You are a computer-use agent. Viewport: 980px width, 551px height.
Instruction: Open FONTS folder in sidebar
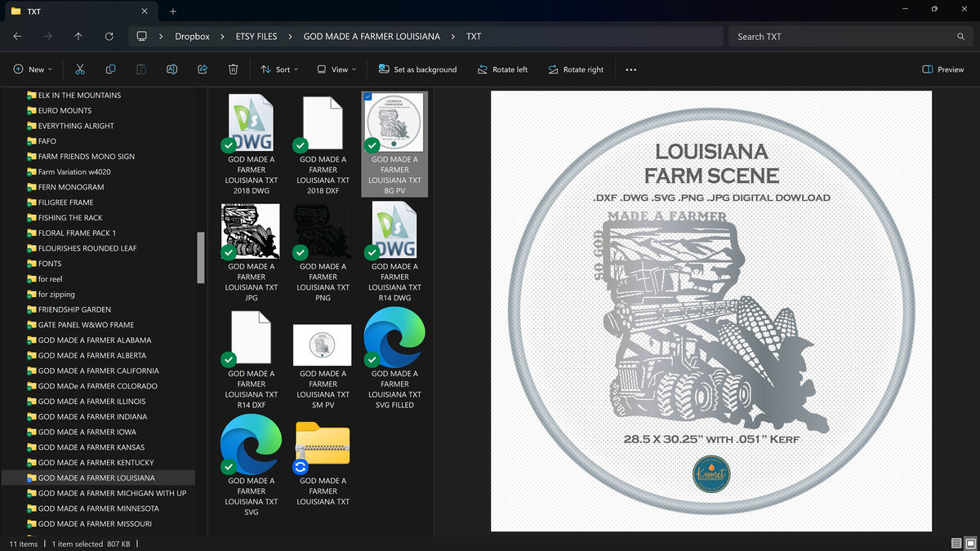[x=50, y=264]
